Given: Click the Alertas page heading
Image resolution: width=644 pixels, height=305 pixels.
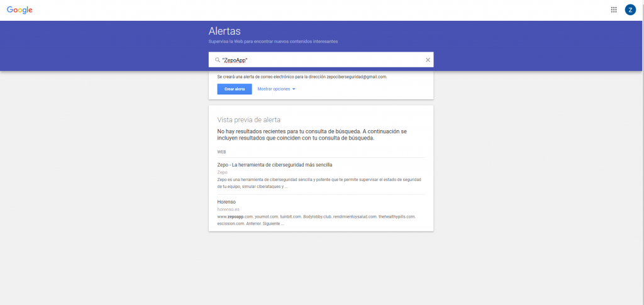Looking at the screenshot, I should point(225,31).
